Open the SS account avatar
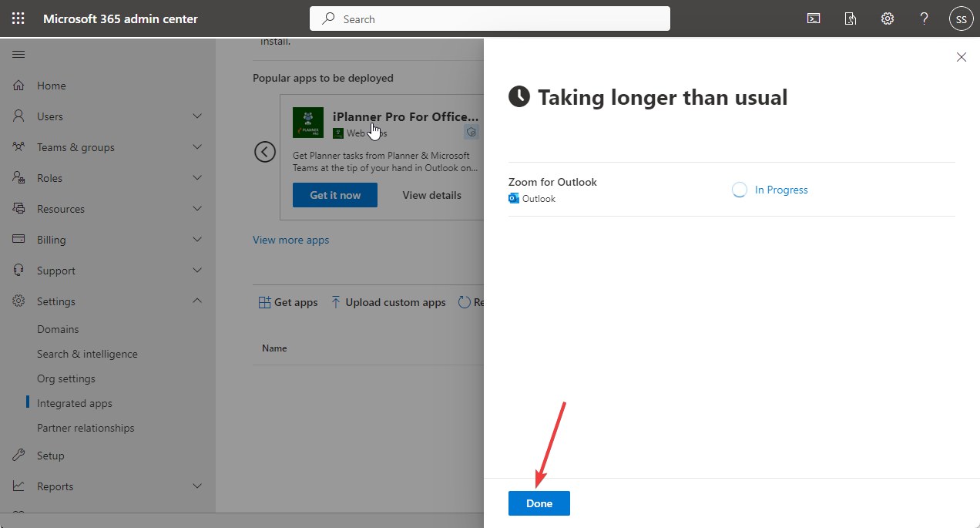This screenshot has width=980, height=528. (961, 18)
